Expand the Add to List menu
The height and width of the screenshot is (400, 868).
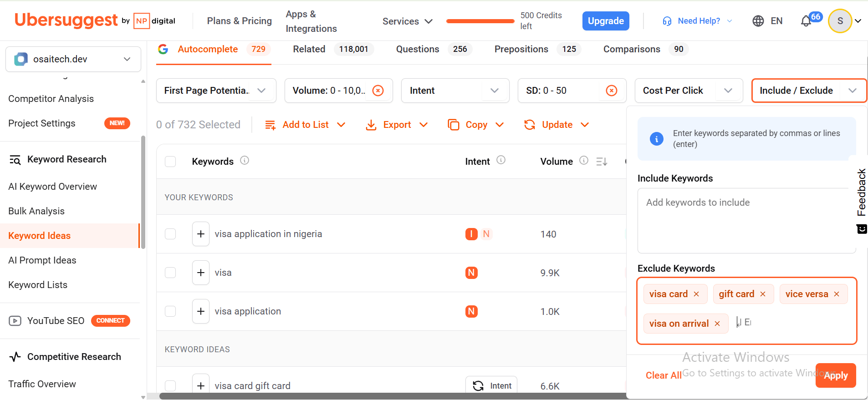[305, 125]
